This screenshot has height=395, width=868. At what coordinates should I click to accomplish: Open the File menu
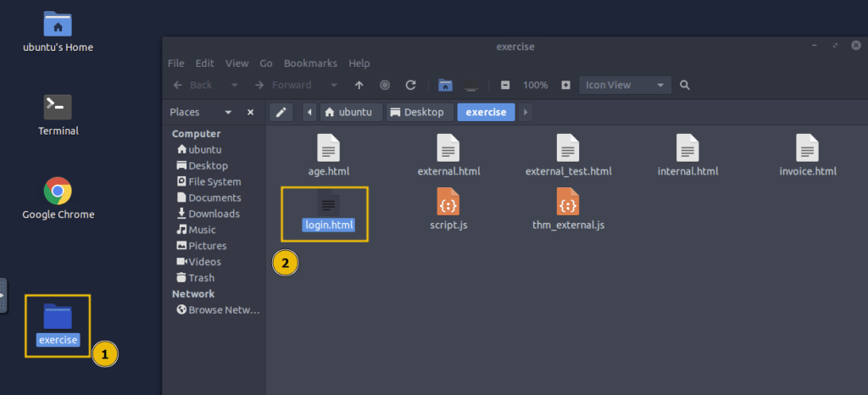coord(176,63)
